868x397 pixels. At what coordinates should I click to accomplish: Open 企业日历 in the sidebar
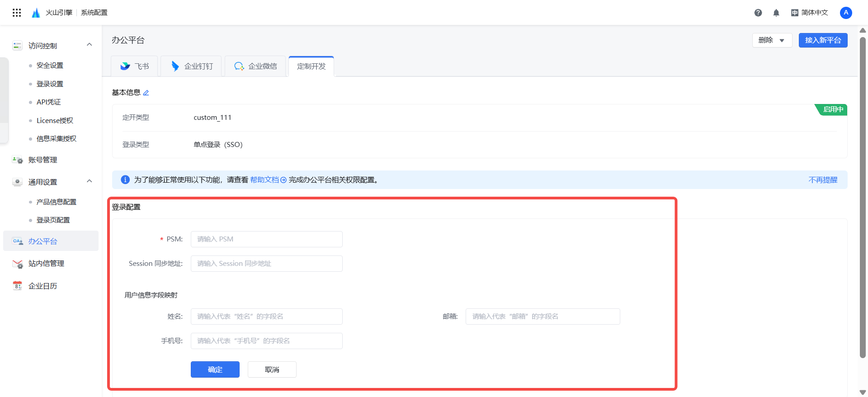click(42, 286)
